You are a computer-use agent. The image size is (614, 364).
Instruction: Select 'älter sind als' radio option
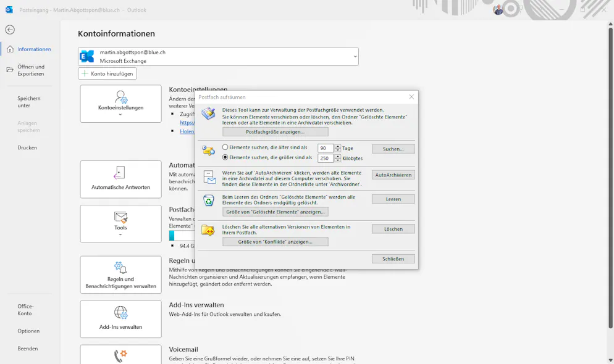tap(225, 147)
